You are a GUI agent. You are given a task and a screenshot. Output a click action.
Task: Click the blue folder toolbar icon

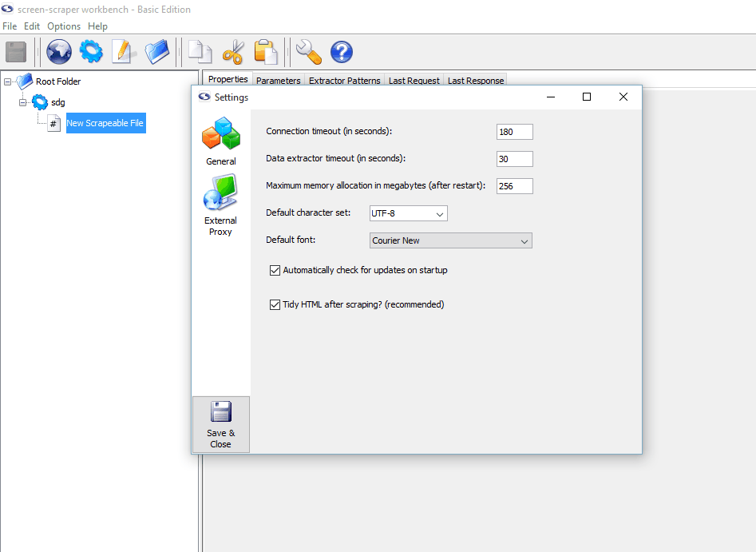157,52
